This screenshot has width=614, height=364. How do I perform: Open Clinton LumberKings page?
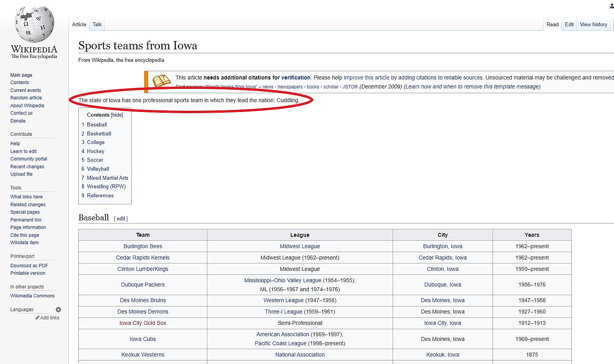pyautogui.click(x=143, y=269)
